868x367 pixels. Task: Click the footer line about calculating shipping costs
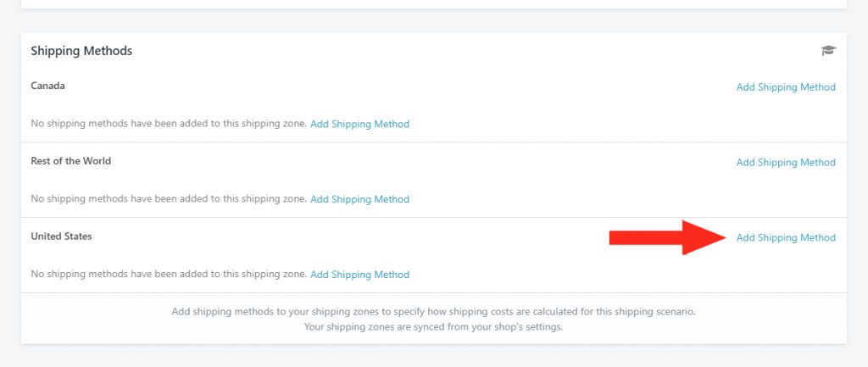pyautogui.click(x=433, y=312)
